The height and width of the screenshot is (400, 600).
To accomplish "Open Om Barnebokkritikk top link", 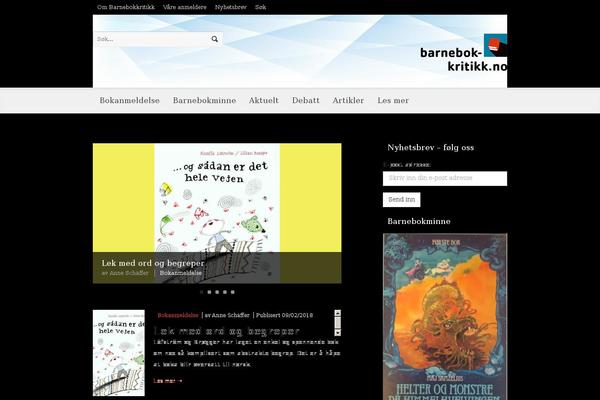I will (x=126, y=7).
